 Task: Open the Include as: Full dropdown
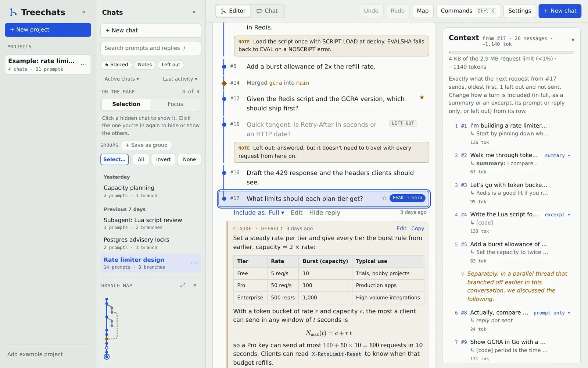[259, 213]
